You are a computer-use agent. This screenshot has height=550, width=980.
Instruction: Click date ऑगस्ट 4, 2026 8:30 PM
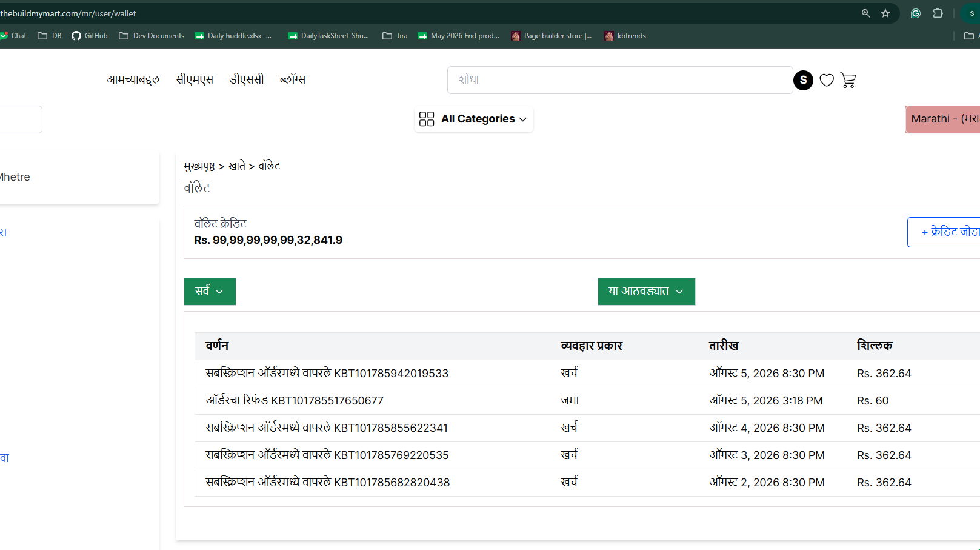(x=767, y=428)
